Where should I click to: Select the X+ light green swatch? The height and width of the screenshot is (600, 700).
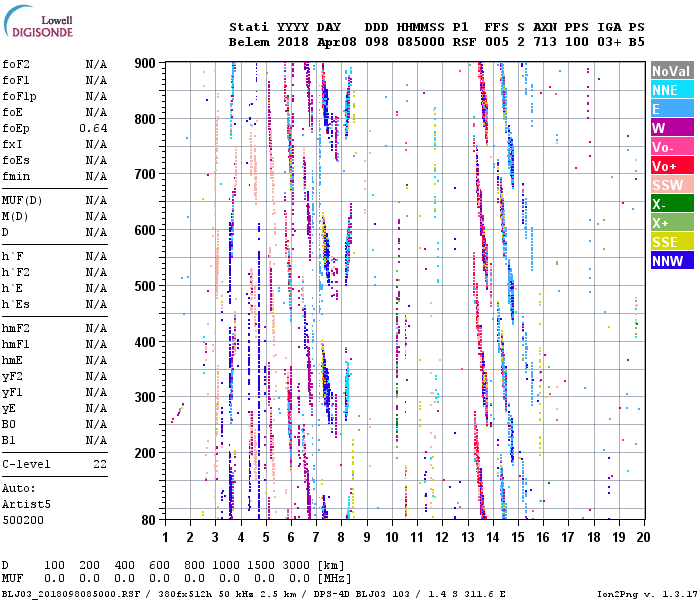672,222
